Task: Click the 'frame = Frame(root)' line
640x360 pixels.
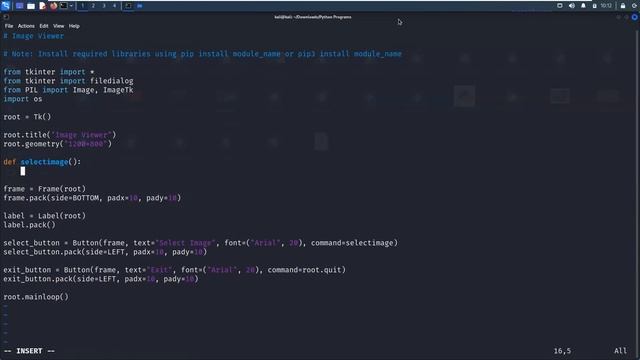Action: tap(44, 189)
